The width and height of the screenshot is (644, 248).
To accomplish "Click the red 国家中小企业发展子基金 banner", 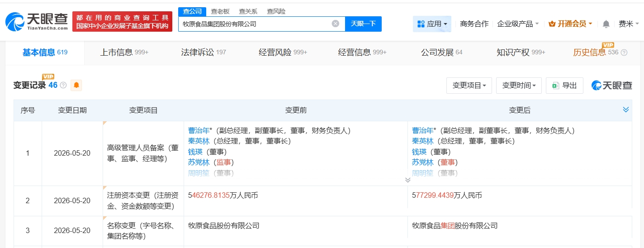I will (122, 22).
